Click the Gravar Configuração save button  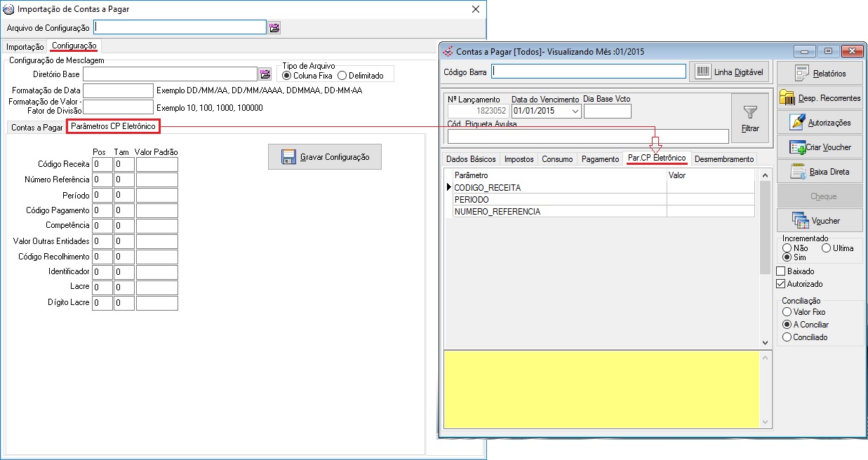pos(324,157)
